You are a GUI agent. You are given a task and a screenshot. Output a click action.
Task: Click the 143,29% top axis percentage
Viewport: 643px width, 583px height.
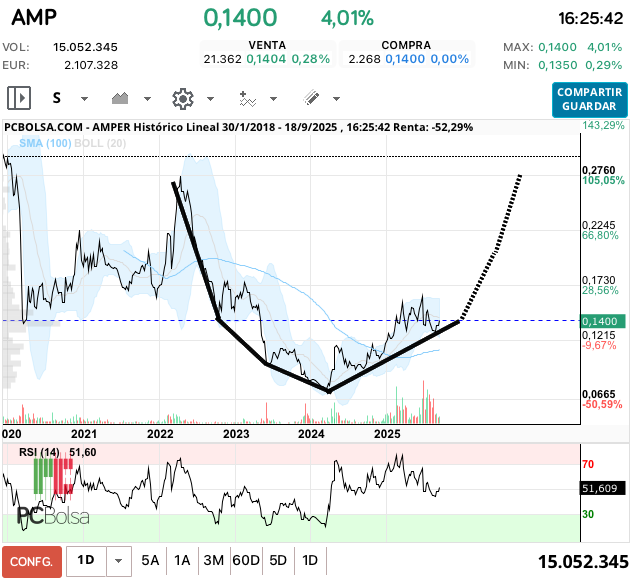[603, 125]
